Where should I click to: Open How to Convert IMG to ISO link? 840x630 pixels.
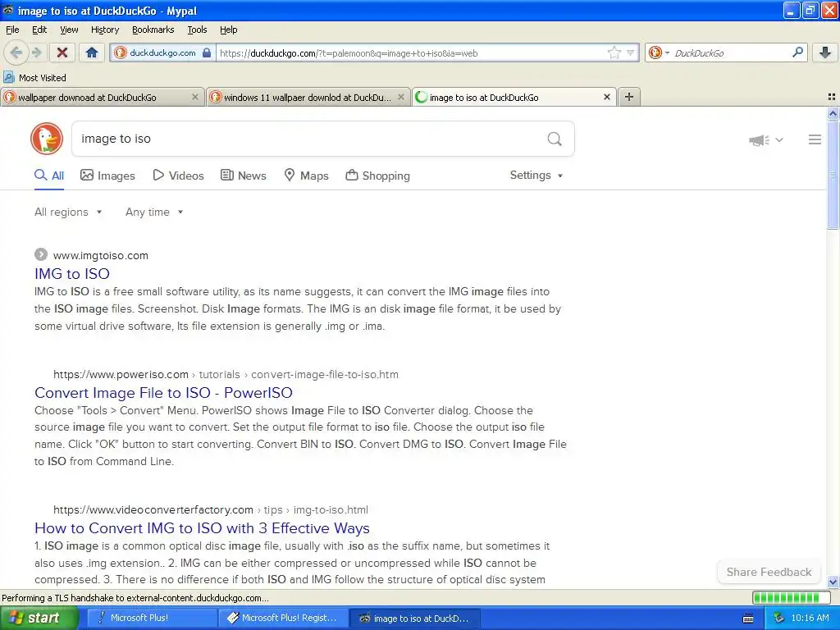202,528
